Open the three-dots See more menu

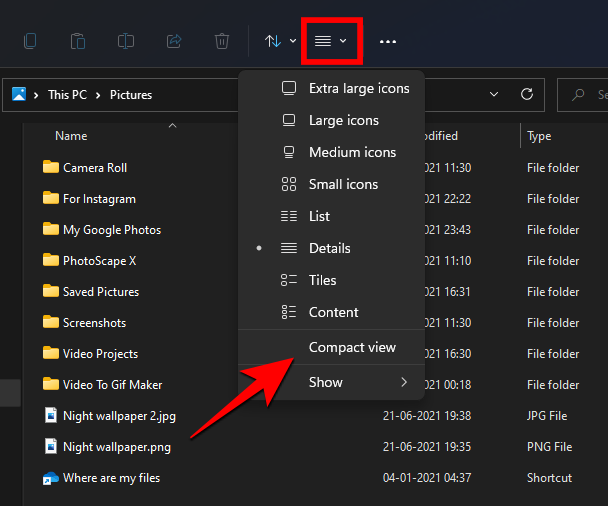[x=388, y=41]
